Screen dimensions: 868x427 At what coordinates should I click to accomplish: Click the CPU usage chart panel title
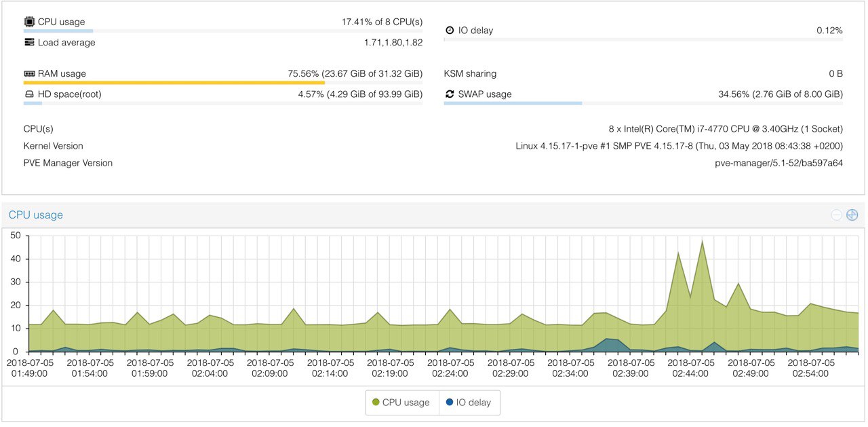36,215
